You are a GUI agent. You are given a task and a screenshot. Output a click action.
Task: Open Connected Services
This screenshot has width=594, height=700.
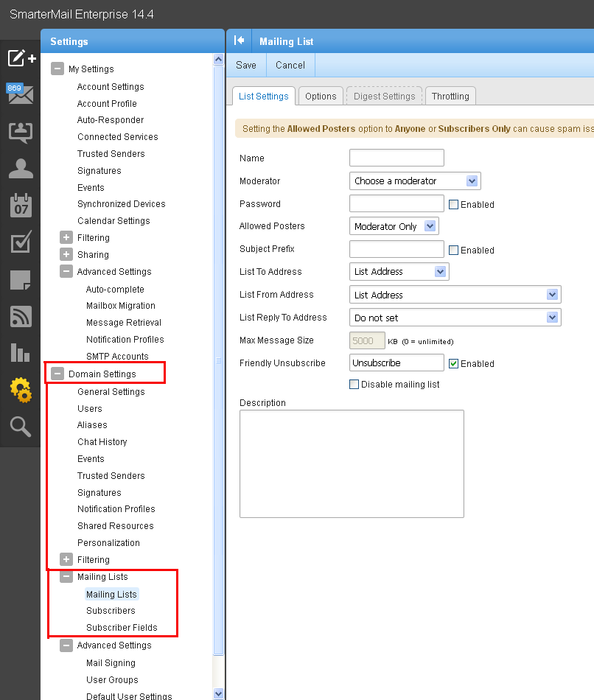[x=117, y=136]
